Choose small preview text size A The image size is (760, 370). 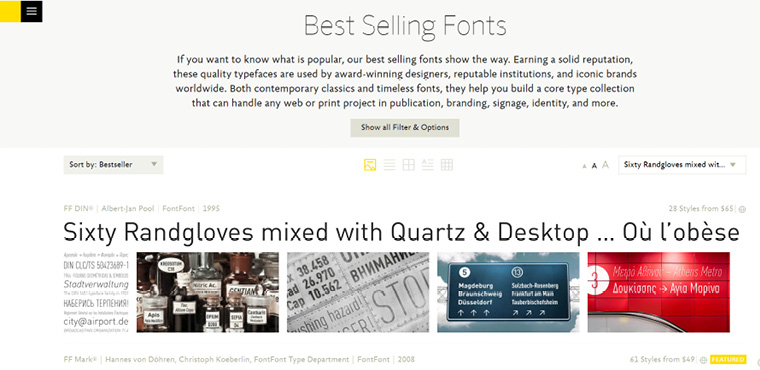coord(585,166)
